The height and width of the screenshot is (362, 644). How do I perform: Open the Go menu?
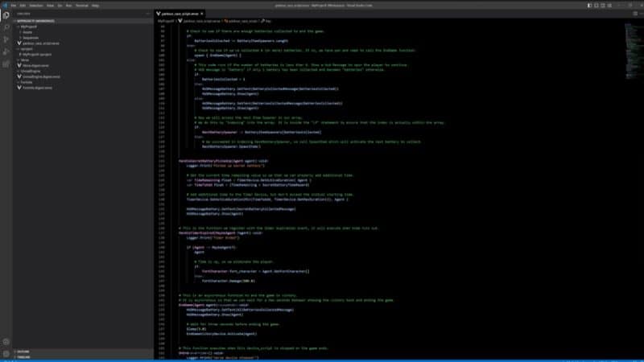click(x=60, y=6)
